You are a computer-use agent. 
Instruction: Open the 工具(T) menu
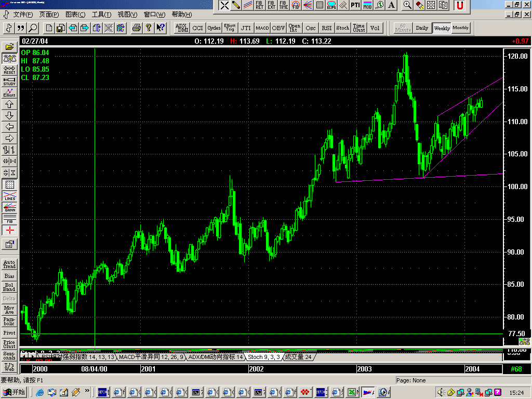[x=101, y=15]
